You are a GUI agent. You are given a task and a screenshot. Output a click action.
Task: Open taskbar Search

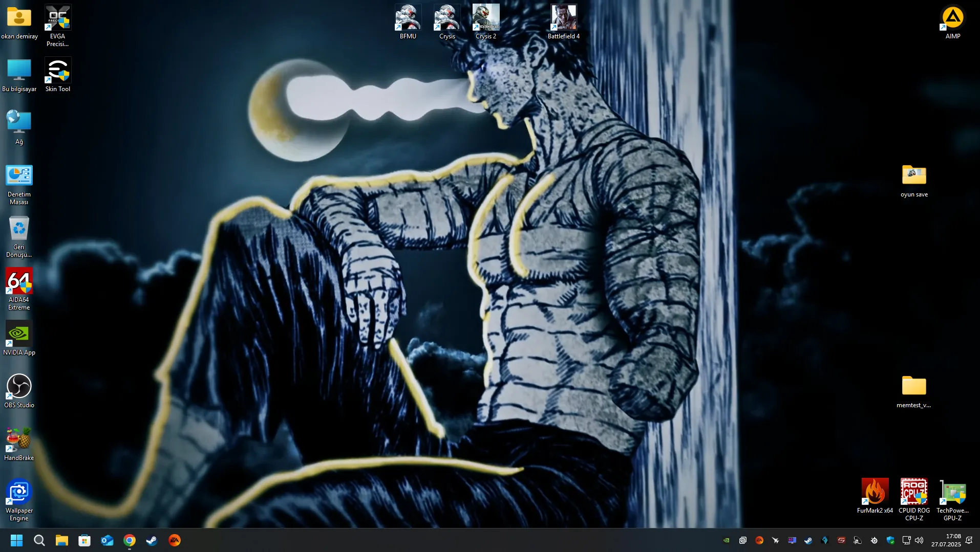click(39, 540)
